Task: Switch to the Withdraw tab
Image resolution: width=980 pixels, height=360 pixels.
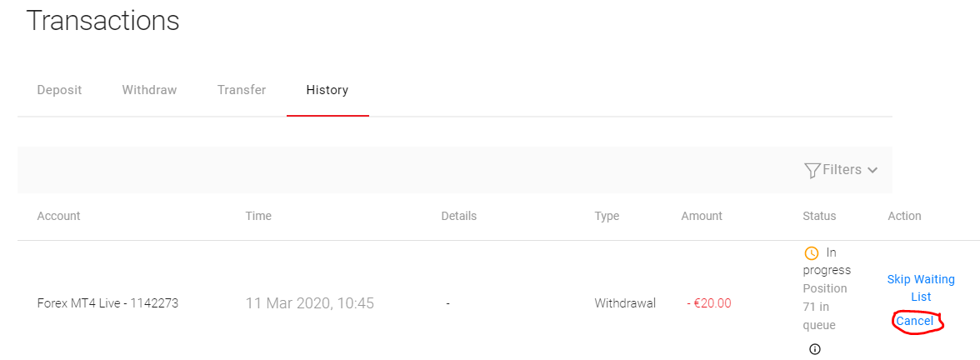Action: click(x=149, y=90)
